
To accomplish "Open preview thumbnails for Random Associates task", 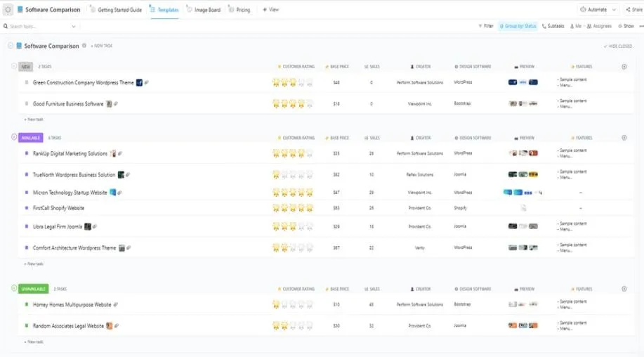I will (x=523, y=325).
